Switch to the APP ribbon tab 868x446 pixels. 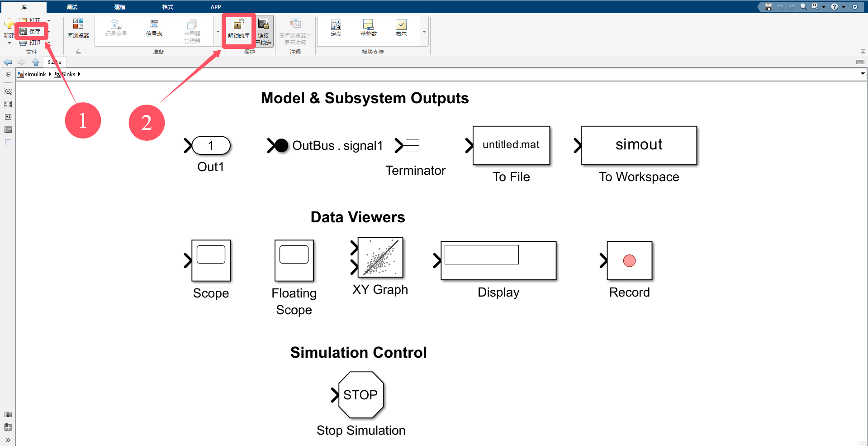(x=216, y=6)
